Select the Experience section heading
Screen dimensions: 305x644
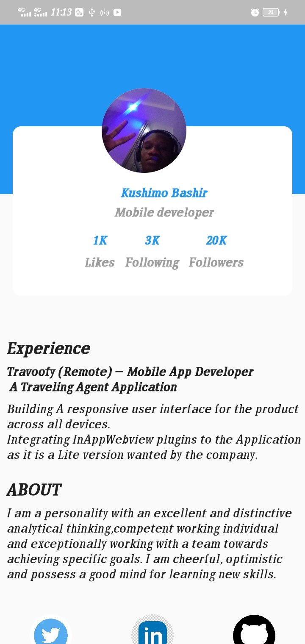pyautogui.click(x=48, y=348)
